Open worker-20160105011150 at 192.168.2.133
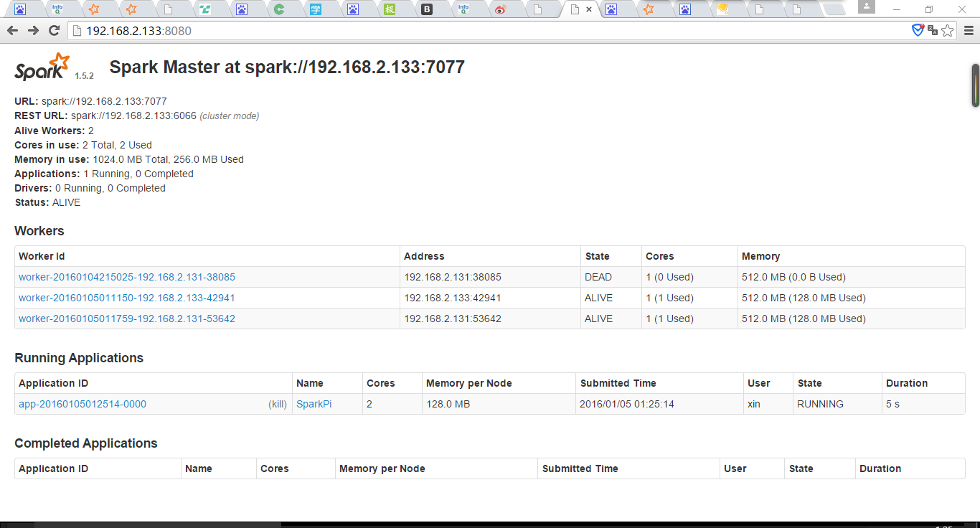This screenshot has height=528, width=980. tap(126, 298)
